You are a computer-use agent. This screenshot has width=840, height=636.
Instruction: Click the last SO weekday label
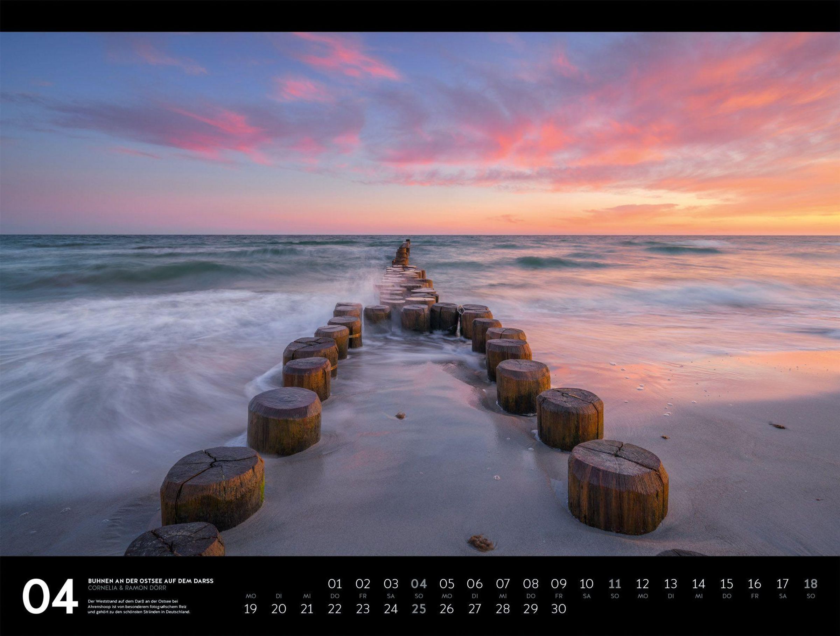point(811,596)
